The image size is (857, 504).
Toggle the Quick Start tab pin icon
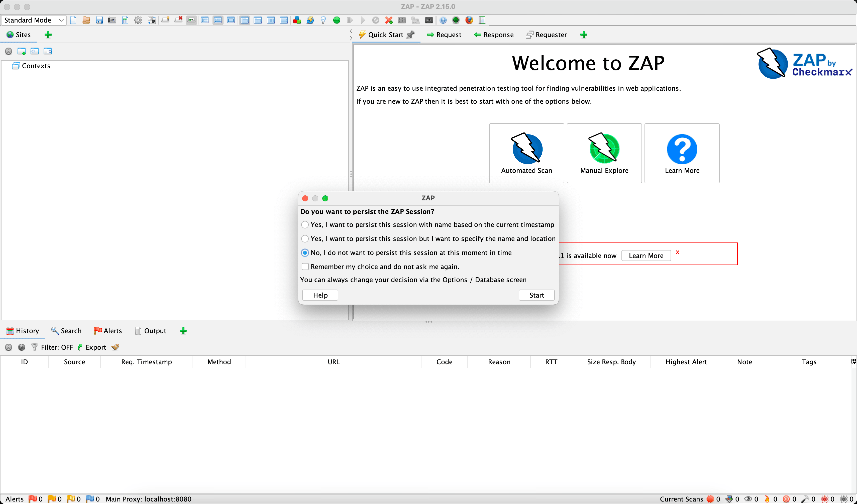pos(411,34)
